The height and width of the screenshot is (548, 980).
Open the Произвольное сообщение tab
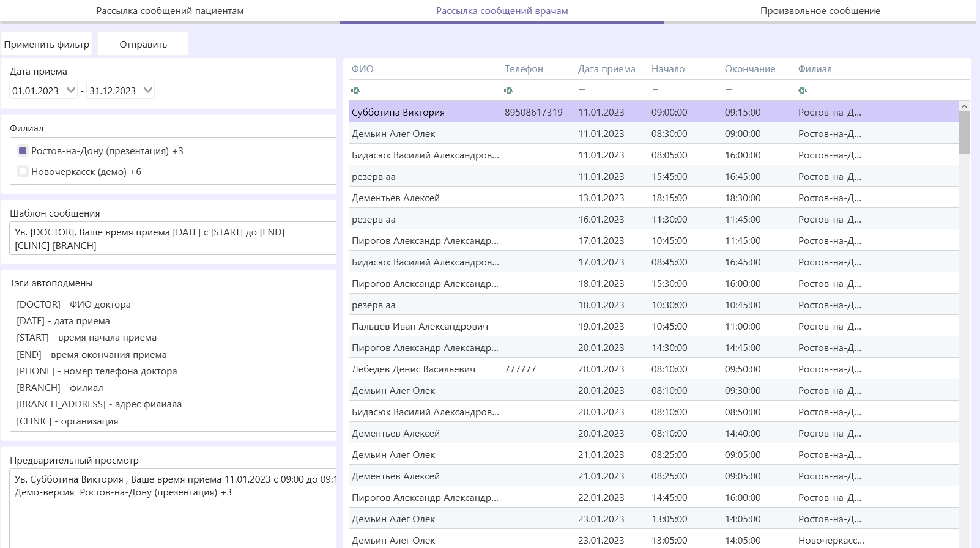(820, 11)
